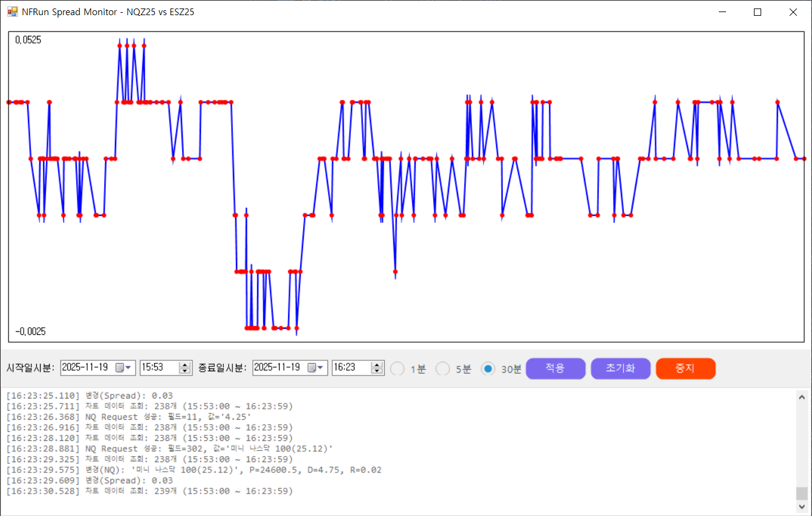Increase end time with up spinner arrow
812x516 pixels.
[x=378, y=365]
